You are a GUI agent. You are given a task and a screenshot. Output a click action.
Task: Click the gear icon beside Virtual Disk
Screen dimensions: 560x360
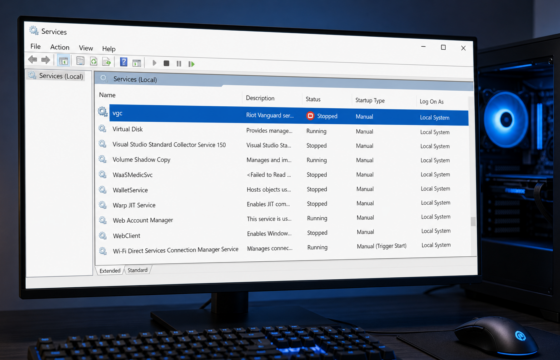coord(103,129)
